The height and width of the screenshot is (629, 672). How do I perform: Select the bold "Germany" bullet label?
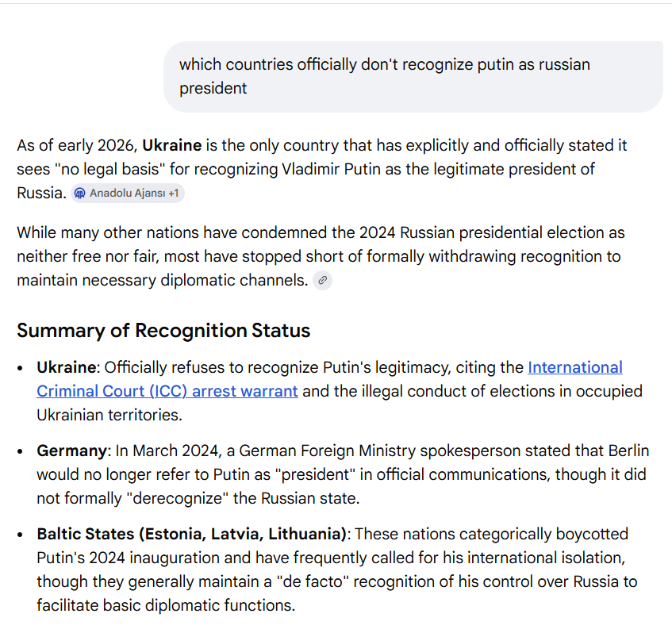click(x=71, y=451)
